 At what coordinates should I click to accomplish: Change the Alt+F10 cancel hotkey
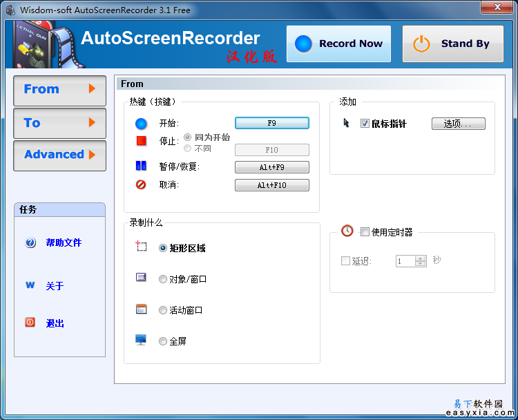coord(272,185)
